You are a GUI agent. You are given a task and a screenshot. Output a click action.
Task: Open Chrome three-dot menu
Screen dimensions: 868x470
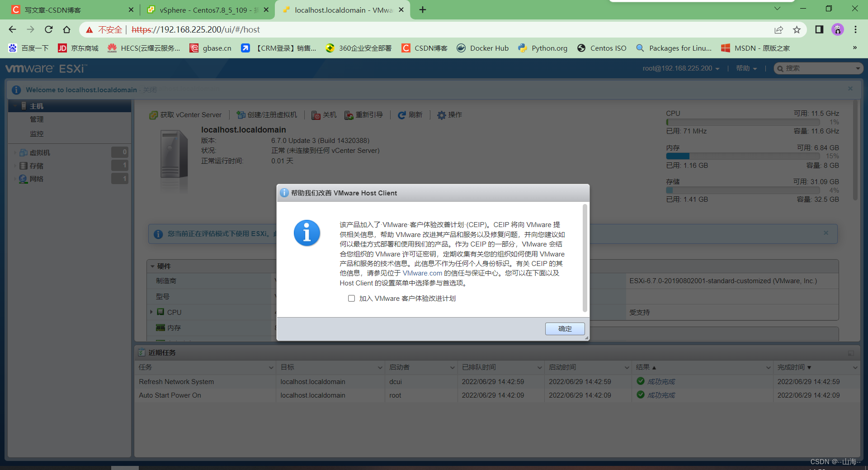[x=855, y=29]
